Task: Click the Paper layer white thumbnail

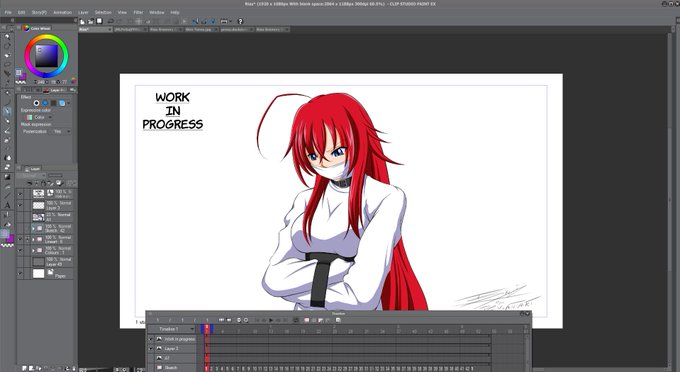Action: [39, 274]
